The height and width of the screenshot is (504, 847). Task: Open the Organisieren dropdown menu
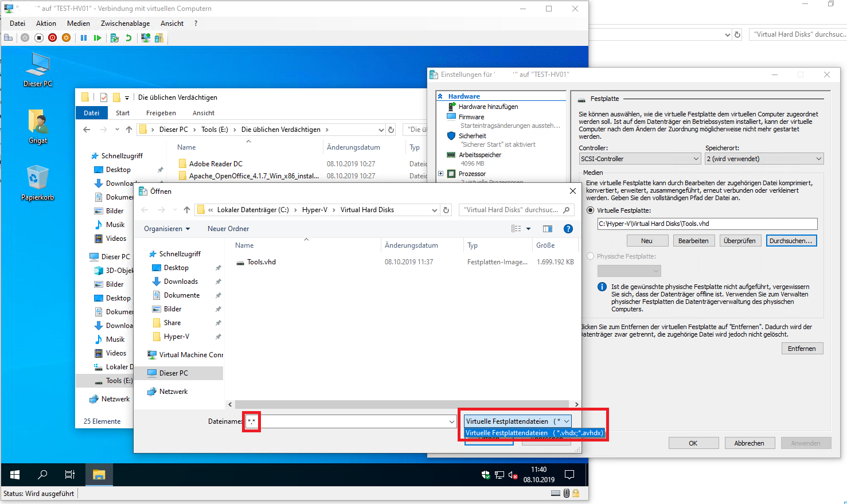166,229
